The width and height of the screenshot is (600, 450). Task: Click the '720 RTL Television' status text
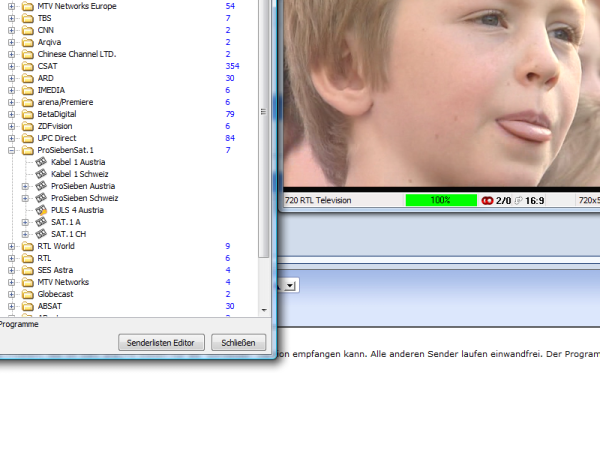pyautogui.click(x=318, y=201)
